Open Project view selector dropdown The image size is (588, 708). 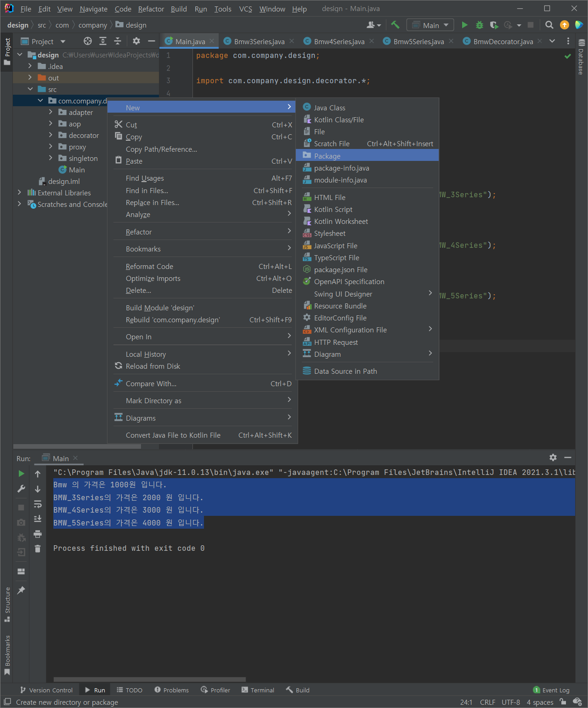click(x=44, y=41)
